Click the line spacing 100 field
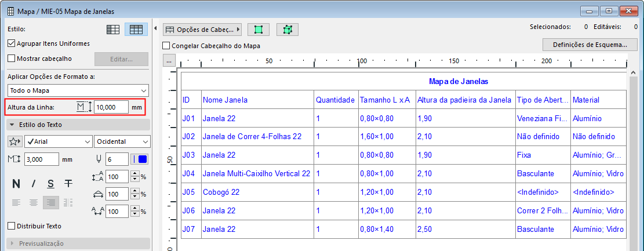 pos(118,177)
